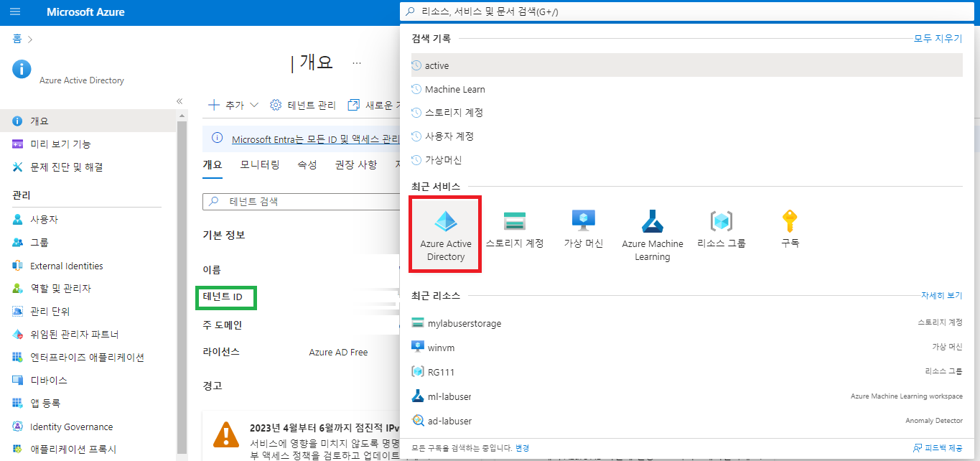Open 스토리지 계정 recent service tile
The image size is (980, 461).
[515, 230]
